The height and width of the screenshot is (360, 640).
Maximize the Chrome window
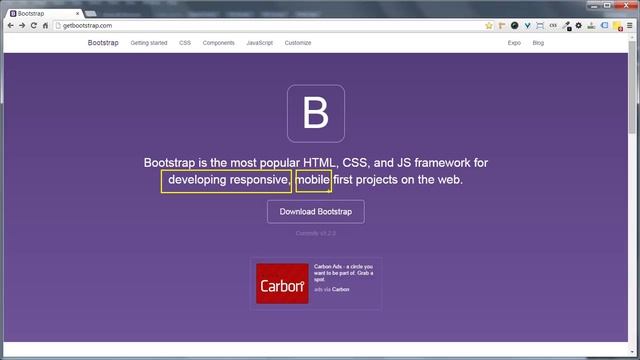coord(607,5)
